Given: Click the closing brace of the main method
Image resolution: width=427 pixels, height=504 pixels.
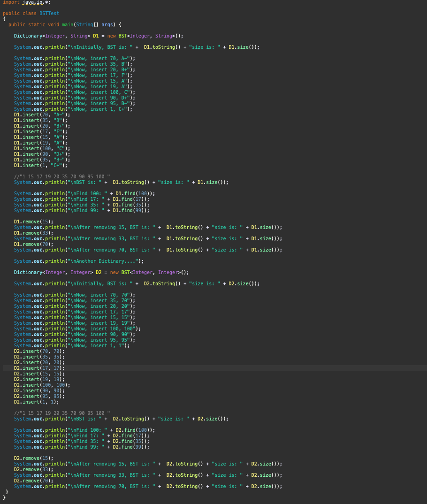Looking at the screenshot, I should 7,493.
